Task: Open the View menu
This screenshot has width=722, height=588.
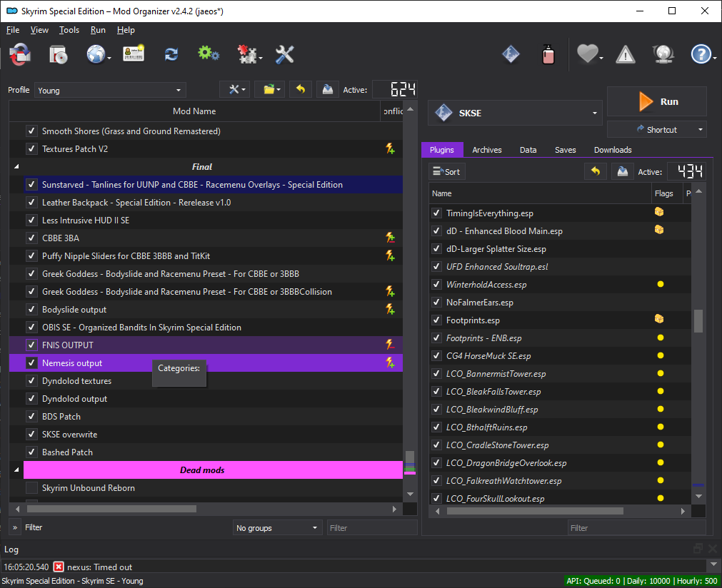Action: (39, 30)
